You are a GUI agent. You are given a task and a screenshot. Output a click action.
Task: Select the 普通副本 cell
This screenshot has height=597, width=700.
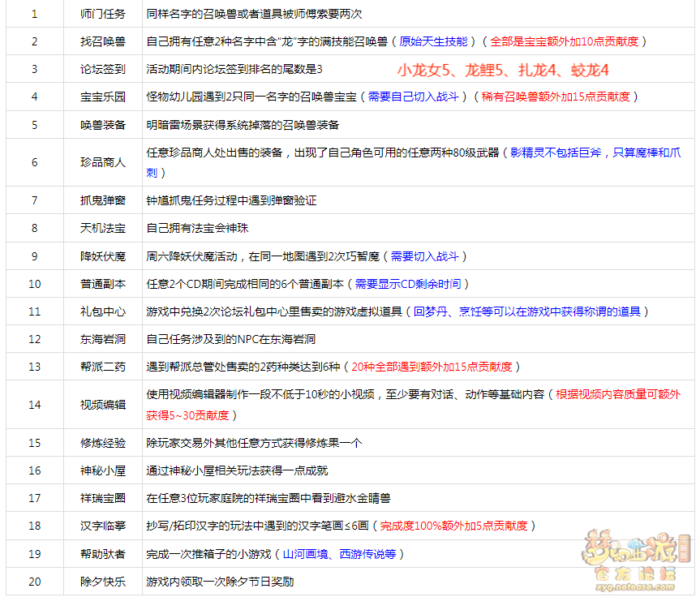pyautogui.click(x=103, y=284)
